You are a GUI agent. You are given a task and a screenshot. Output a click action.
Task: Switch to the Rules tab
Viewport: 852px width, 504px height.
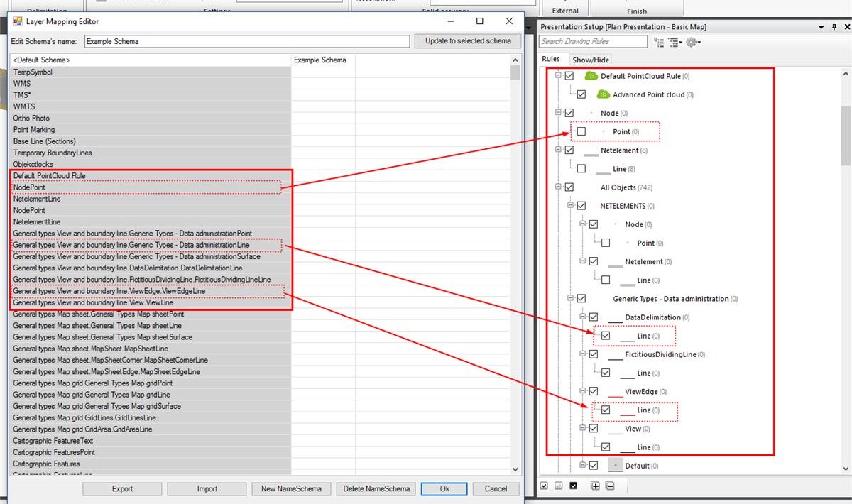click(552, 60)
